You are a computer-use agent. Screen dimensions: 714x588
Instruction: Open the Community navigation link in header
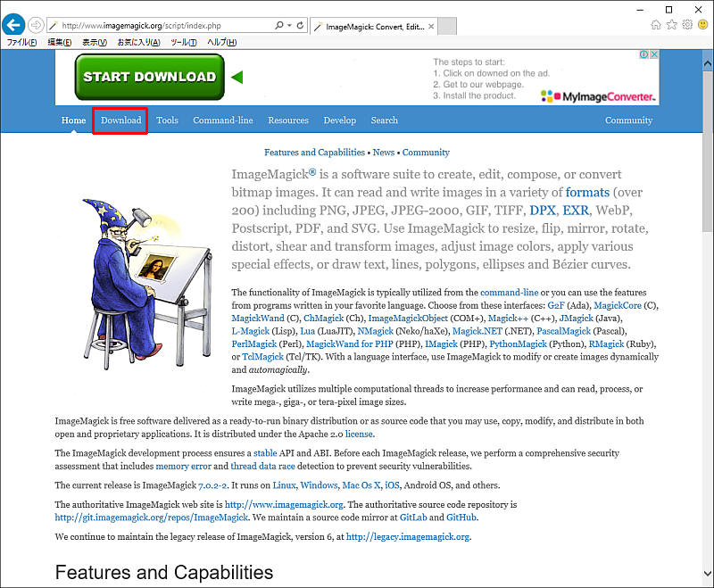coord(628,120)
